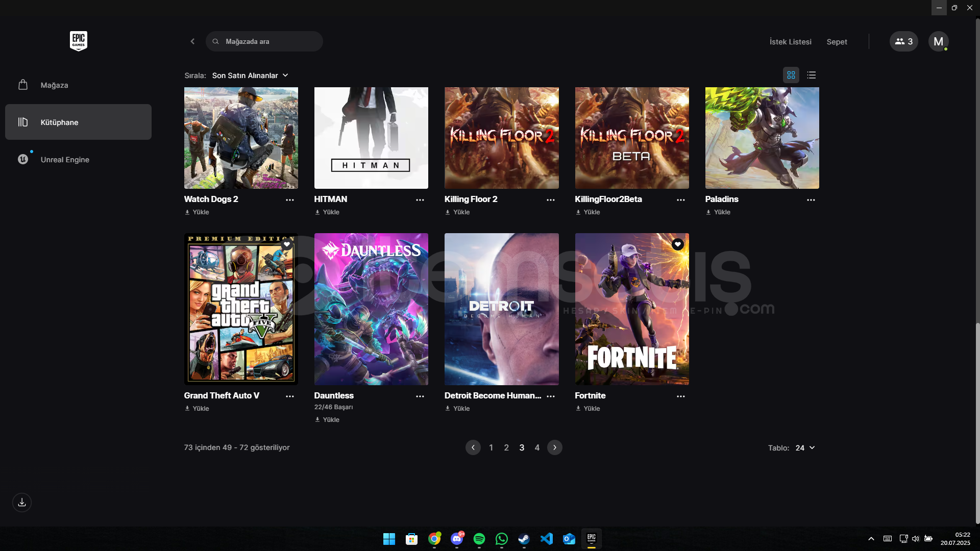Go to next page arrow
This screenshot has height=551, width=980.
pyautogui.click(x=555, y=447)
